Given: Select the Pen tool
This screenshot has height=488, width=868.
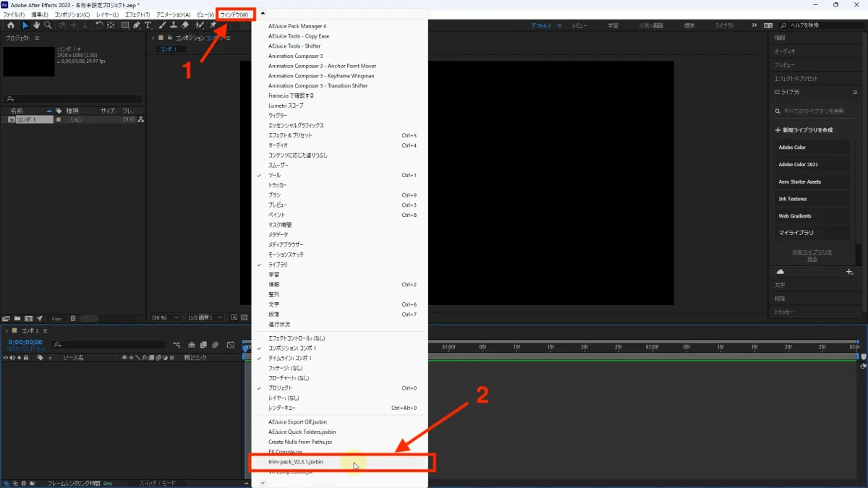Looking at the screenshot, I should coord(136,25).
